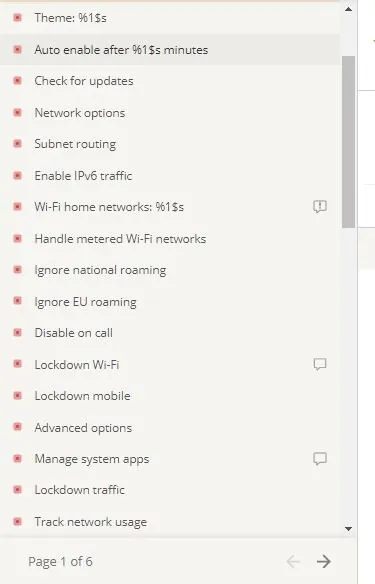The height and width of the screenshot is (584, 375).
Task: Open the Advanced options string
Action: pos(170,427)
